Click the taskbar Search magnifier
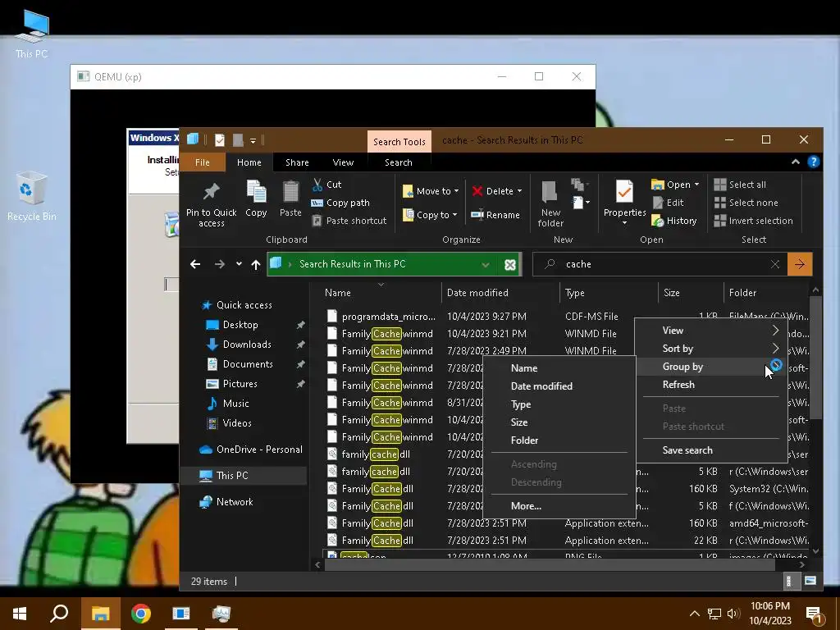 pyautogui.click(x=59, y=614)
